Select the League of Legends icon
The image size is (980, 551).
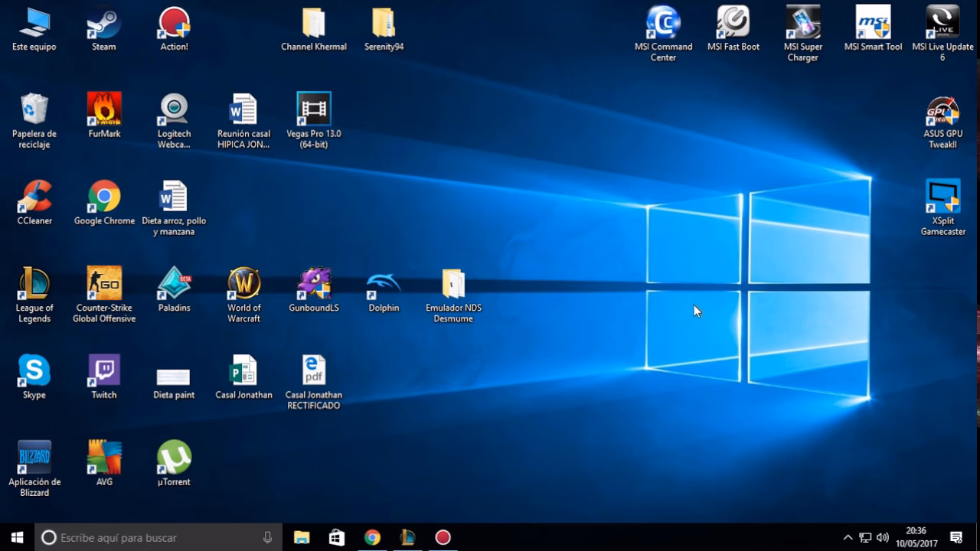click(34, 294)
